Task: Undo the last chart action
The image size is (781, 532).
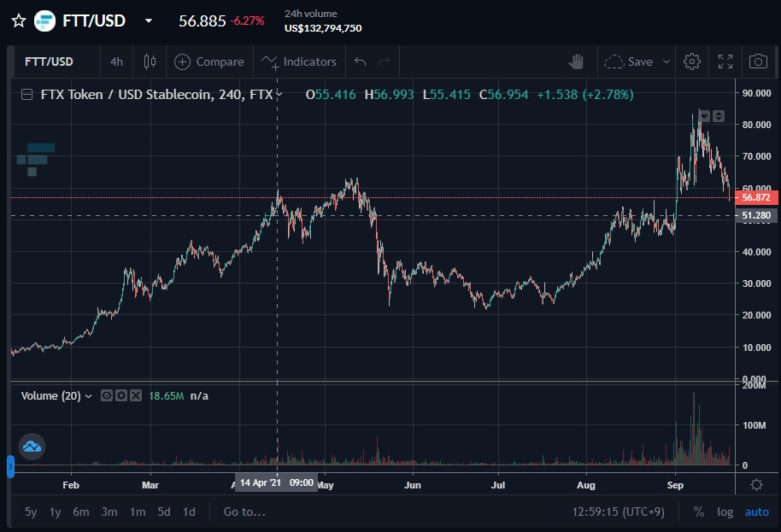Action: [360, 61]
